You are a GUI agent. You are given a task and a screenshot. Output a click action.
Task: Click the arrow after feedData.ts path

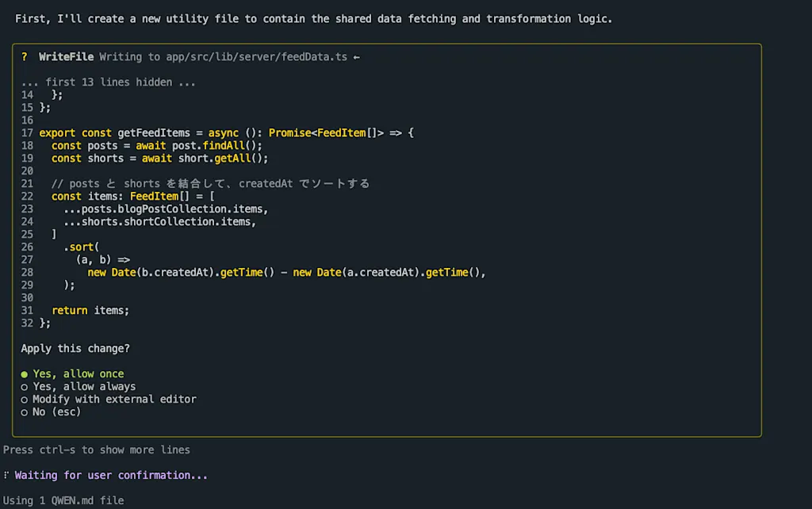(356, 57)
